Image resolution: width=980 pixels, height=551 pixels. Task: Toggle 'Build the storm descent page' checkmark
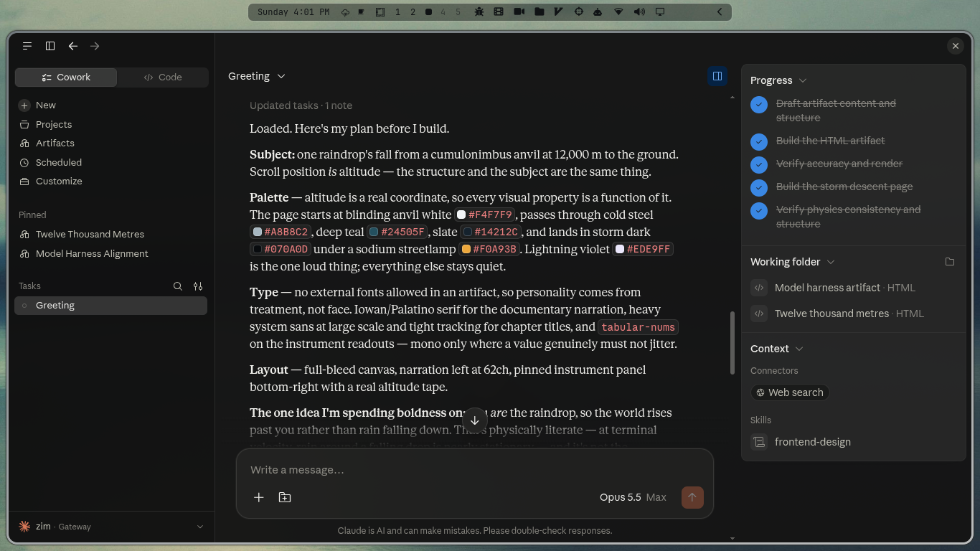[x=759, y=187]
